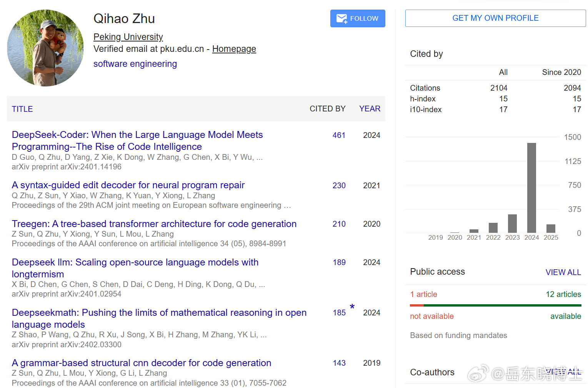Select the arXiv:2402.03300 preprint text
The width and height of the screenshot is (588, 388).
click(x=67, y=345)
